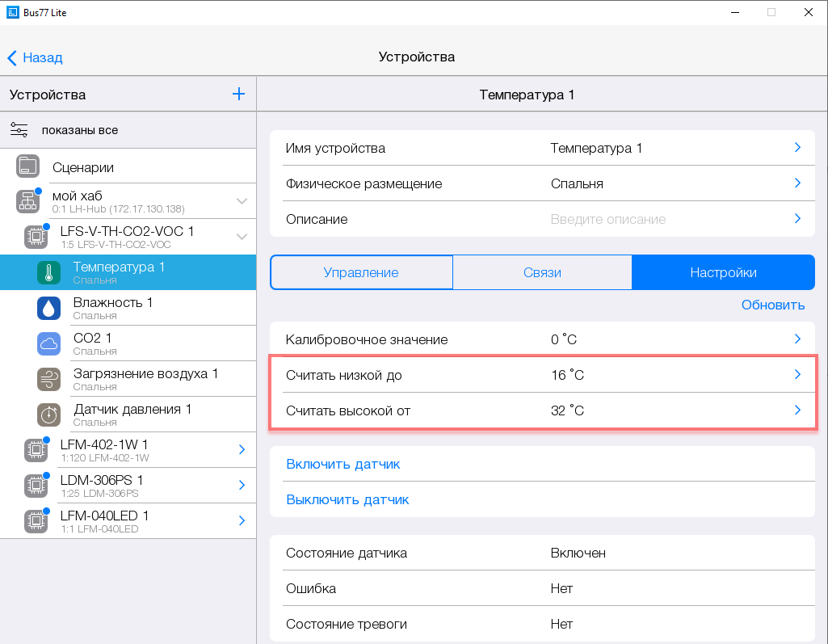This screenshot has height=644, width=828.
Task: Switch to the Управление tab
Action: pyautogui.click(x=361, y=273)
